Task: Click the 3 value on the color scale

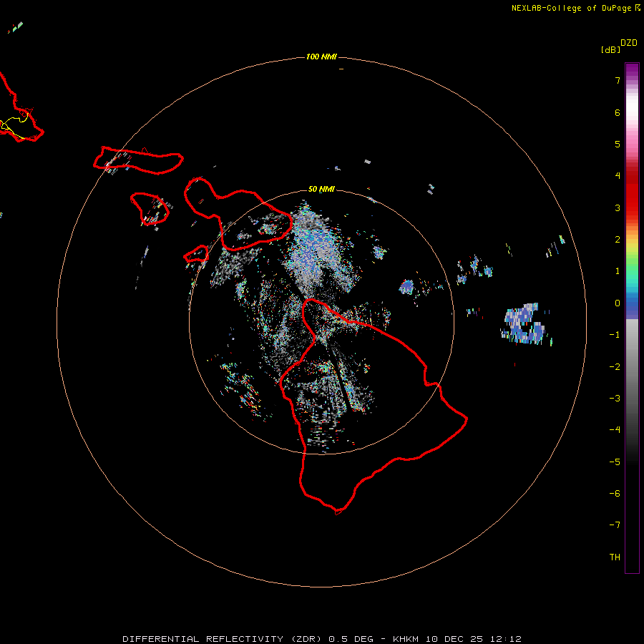Action: point(618,208)
